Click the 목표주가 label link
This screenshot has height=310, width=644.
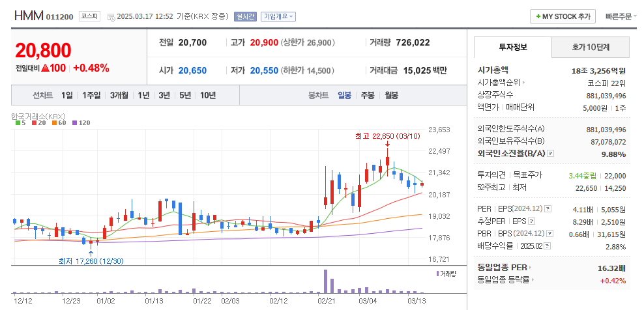pos(528,176)
